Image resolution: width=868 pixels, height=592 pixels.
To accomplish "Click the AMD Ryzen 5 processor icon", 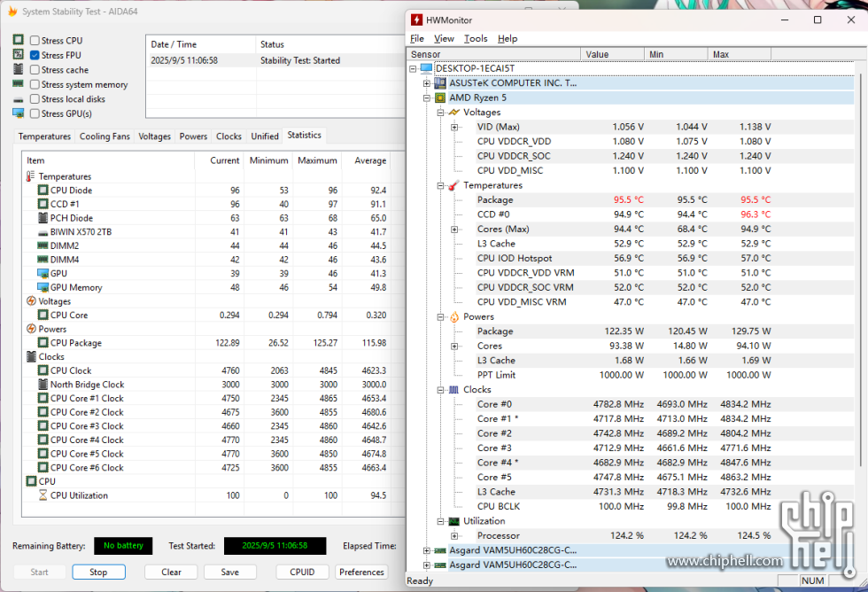I will click(x=440, y=97).
